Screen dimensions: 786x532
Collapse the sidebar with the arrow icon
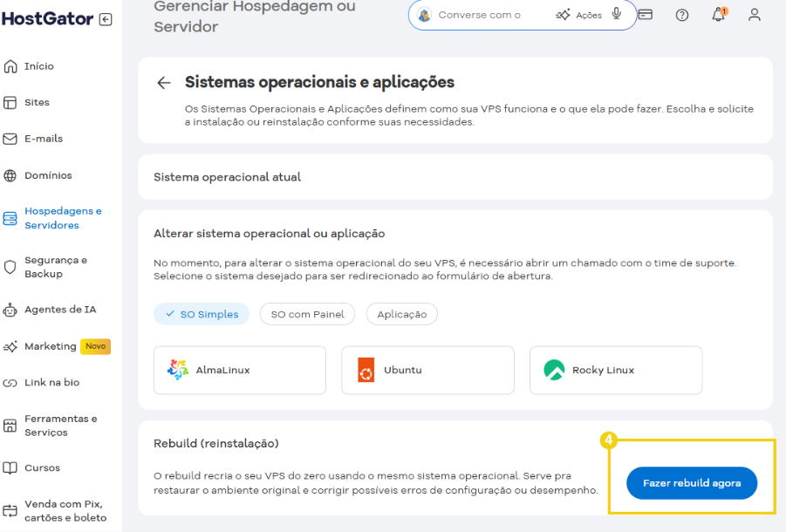pos(106,17)
